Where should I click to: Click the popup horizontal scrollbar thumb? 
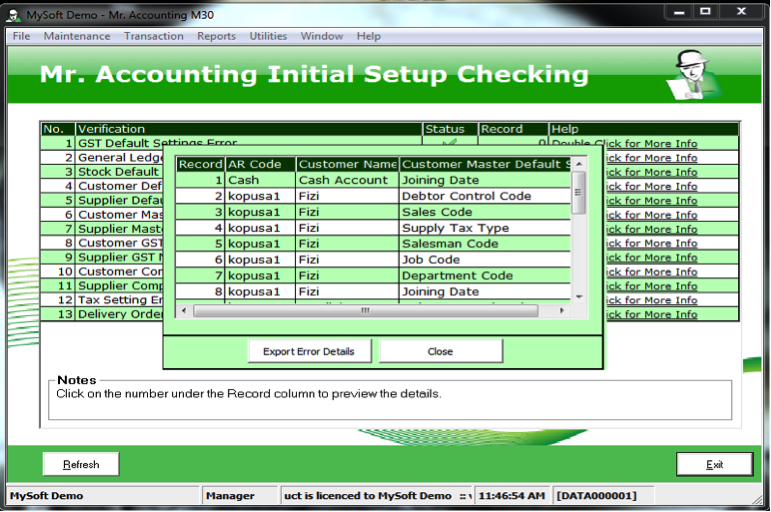coord(365,310)
